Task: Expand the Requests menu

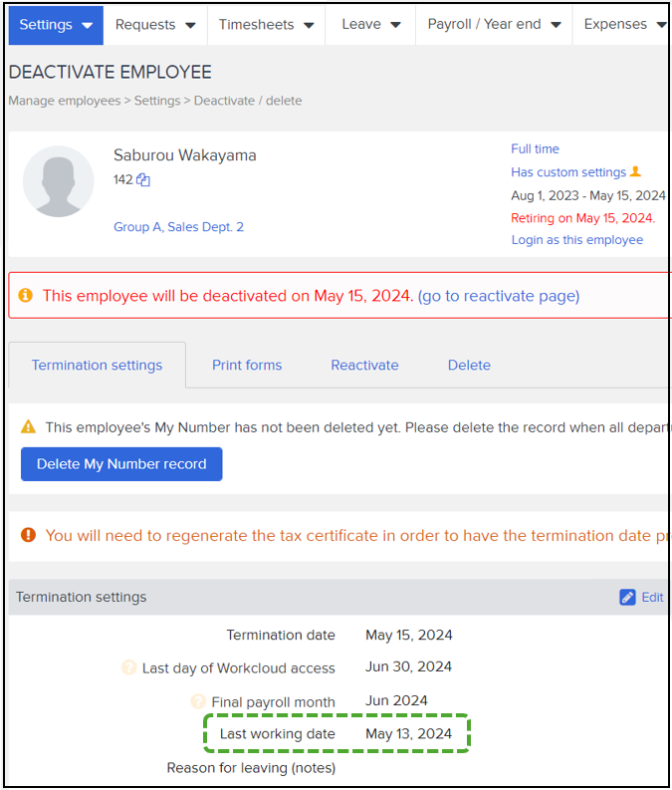Action: (x=154, y=25)
